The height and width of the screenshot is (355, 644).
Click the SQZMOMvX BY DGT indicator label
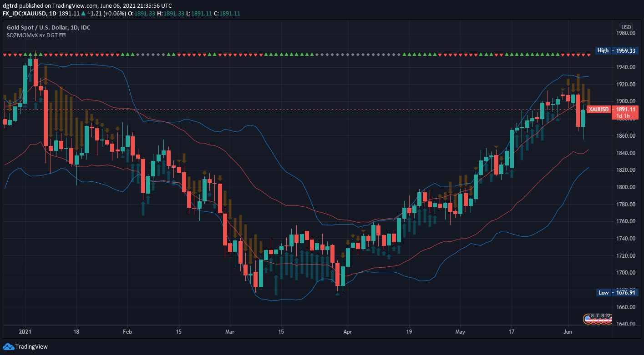[x=36, y=35]
